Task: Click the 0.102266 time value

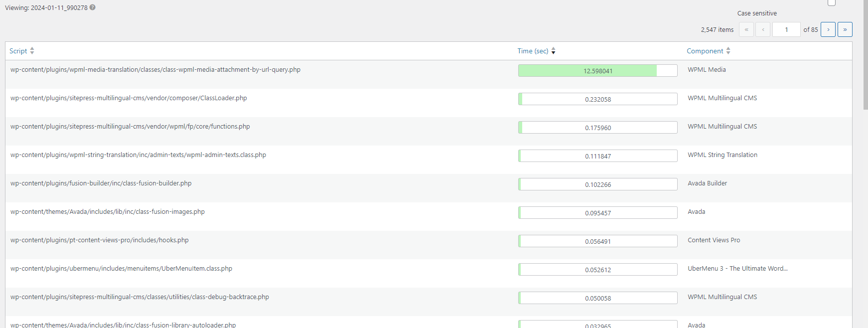Action: pos(598,184)
